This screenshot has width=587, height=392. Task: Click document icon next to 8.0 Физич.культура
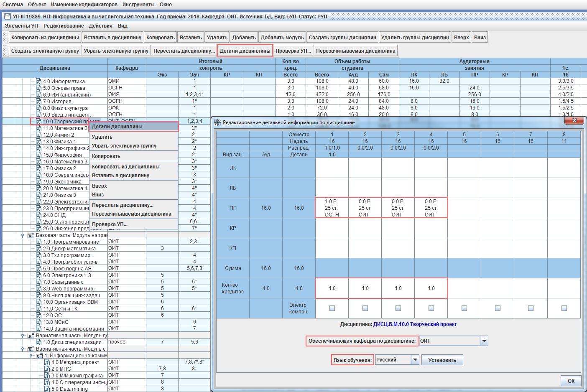coord(38,108)
